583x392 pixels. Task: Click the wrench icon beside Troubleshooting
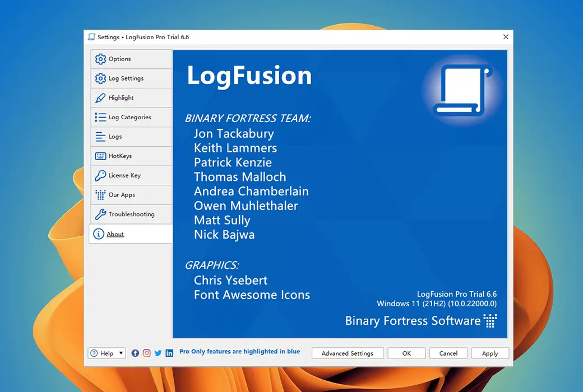pyautogui.click(x=100, y=214)
